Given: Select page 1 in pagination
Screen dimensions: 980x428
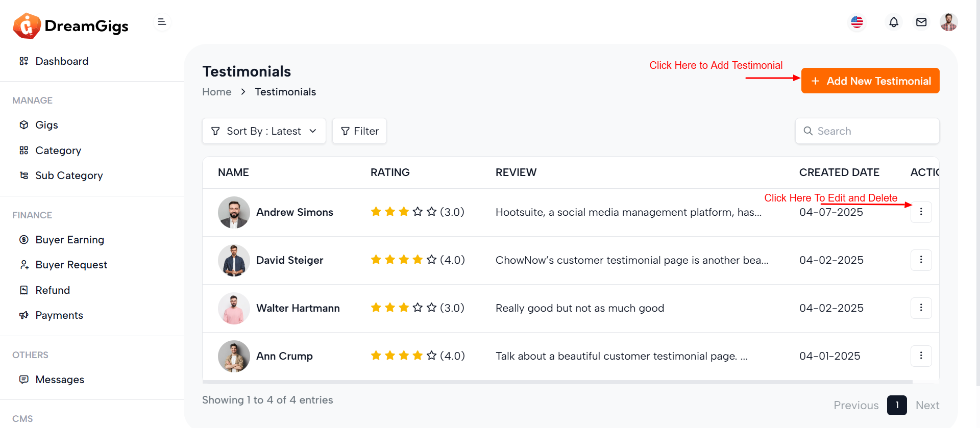Looking at the screenshot, I should tap(897, 405).
